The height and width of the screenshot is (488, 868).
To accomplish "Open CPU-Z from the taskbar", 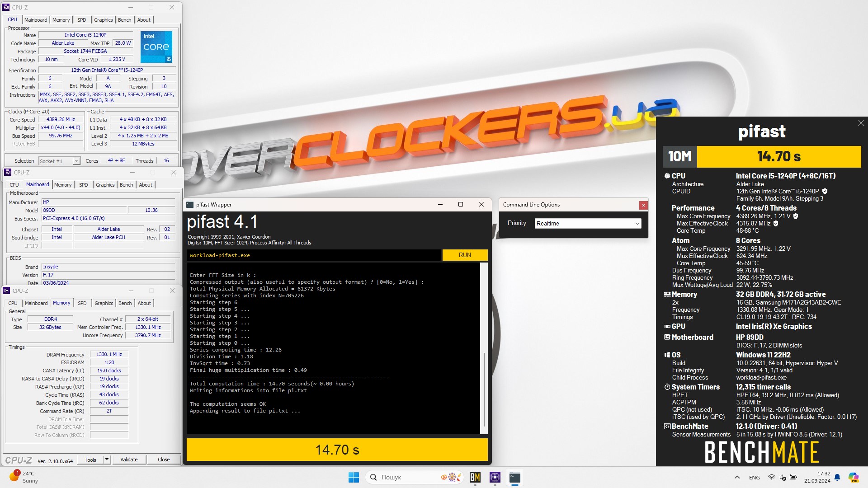I will pos(495,477).
